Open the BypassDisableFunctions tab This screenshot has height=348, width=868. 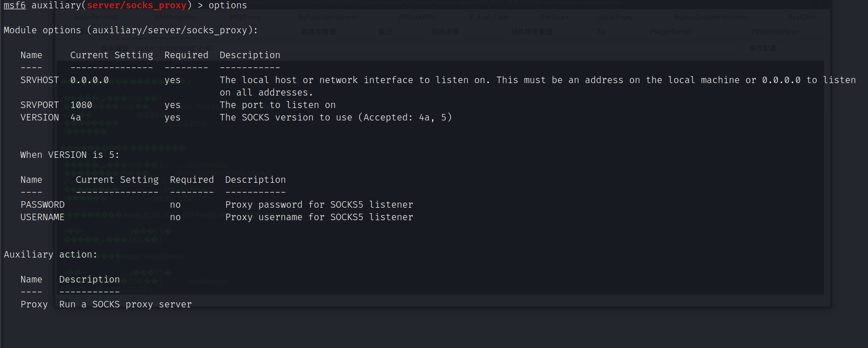(x=711, y=17)
